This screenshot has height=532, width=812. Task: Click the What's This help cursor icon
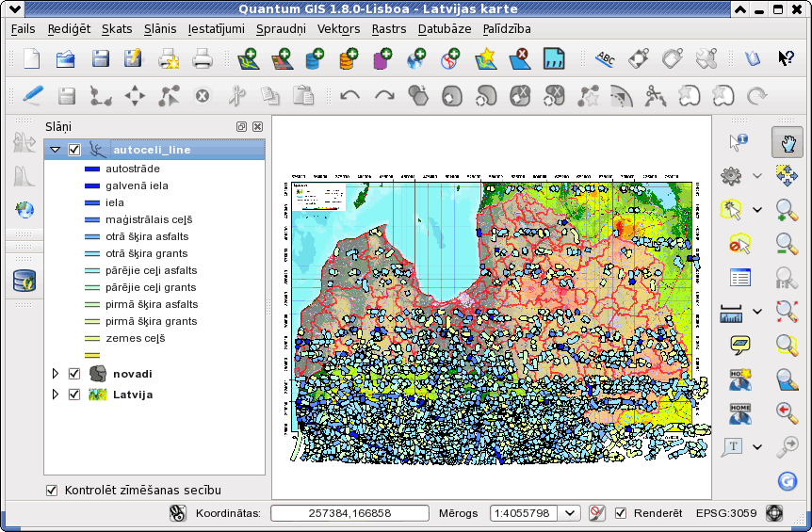[786, 58]
